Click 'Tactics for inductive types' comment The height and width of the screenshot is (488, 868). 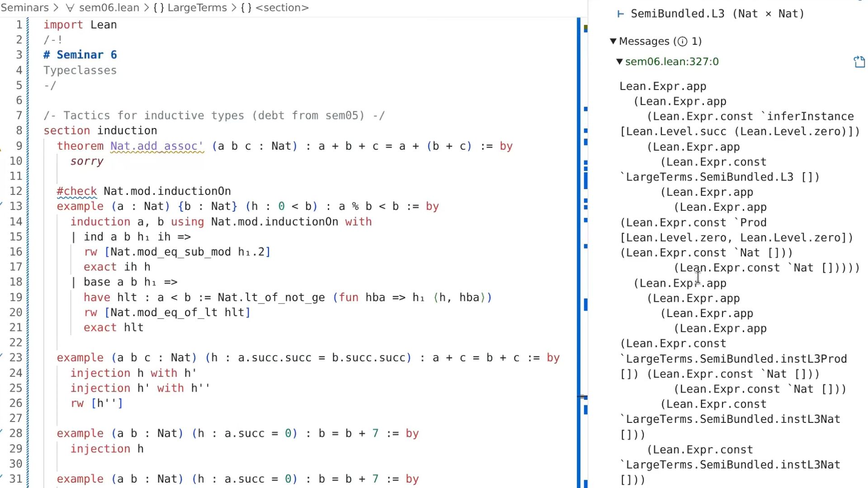click(x=154, y=116)
